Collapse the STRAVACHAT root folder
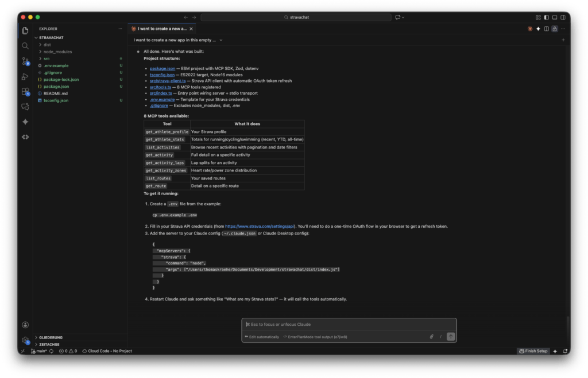 pos(51,38)
